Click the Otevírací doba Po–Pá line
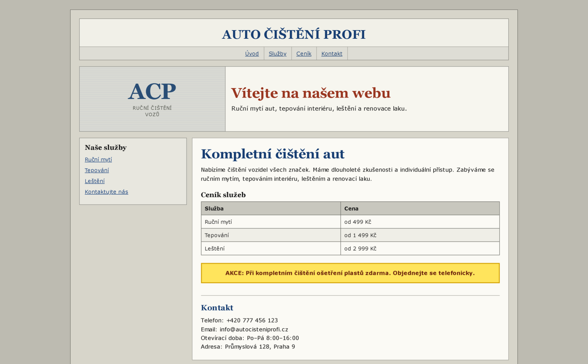This screenshot has width=588, height=364. coord(250,338)
